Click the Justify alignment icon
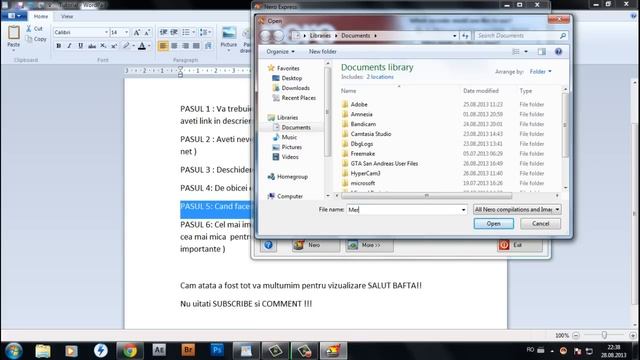Image resolution: width=640 pixels, height=360 pixels. pos(196,46)
